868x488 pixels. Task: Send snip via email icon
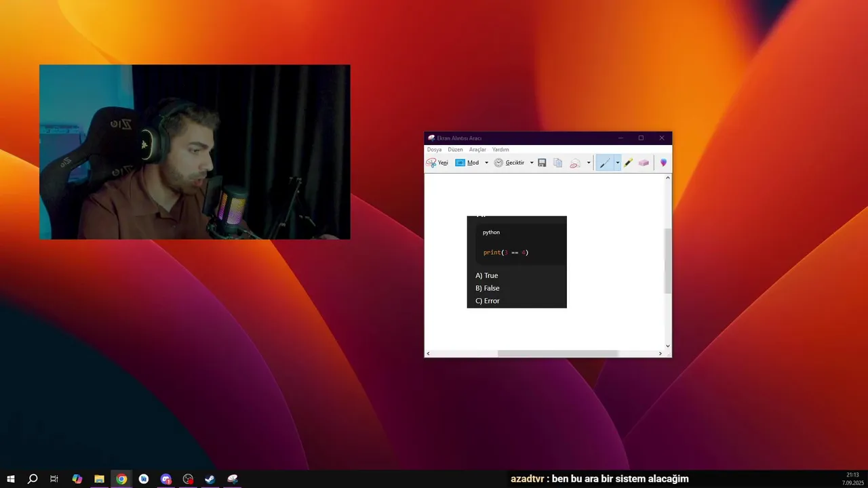(575, 163)
